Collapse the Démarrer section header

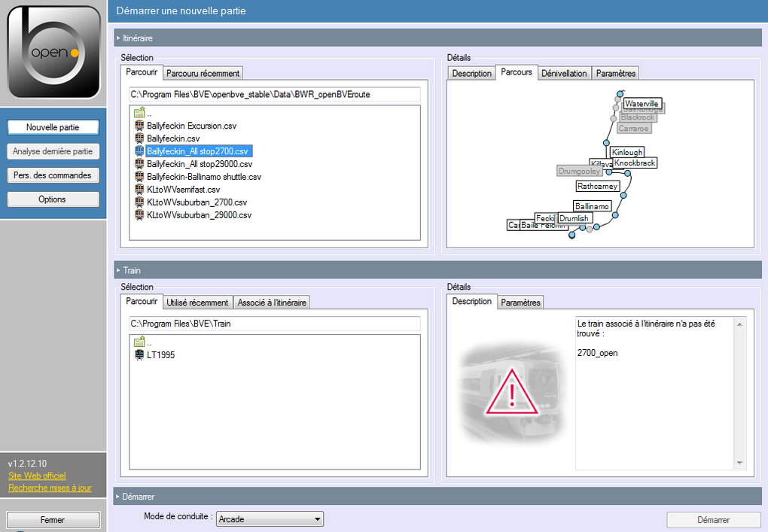(x=437, y=497)
